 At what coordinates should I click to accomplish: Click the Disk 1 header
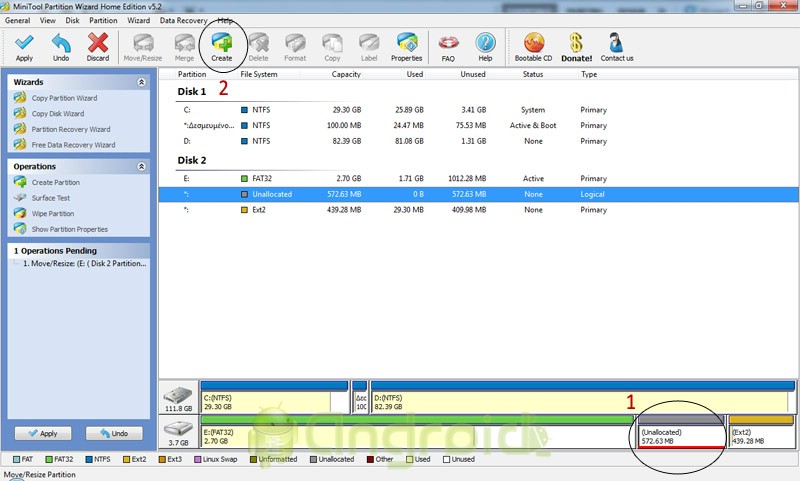click(192, 92)
